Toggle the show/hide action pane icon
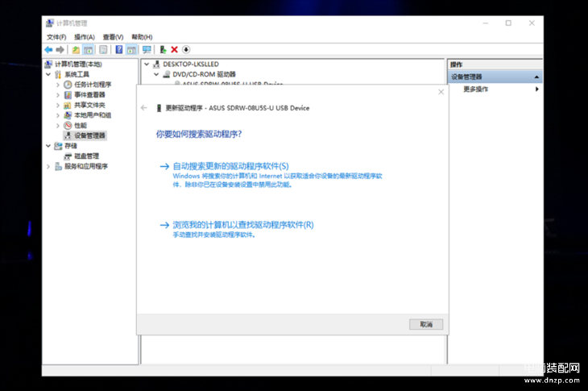 pos(131,49)
